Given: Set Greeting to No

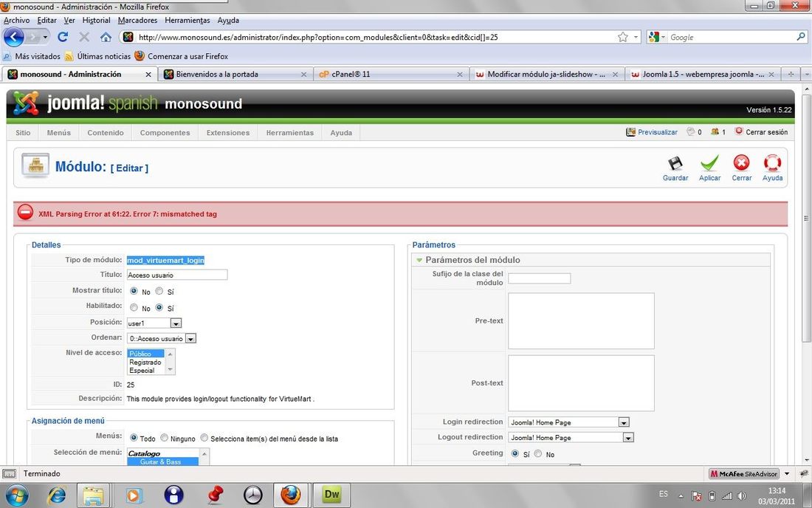Looking at the screenshot, I should click(x=538, y=453).
